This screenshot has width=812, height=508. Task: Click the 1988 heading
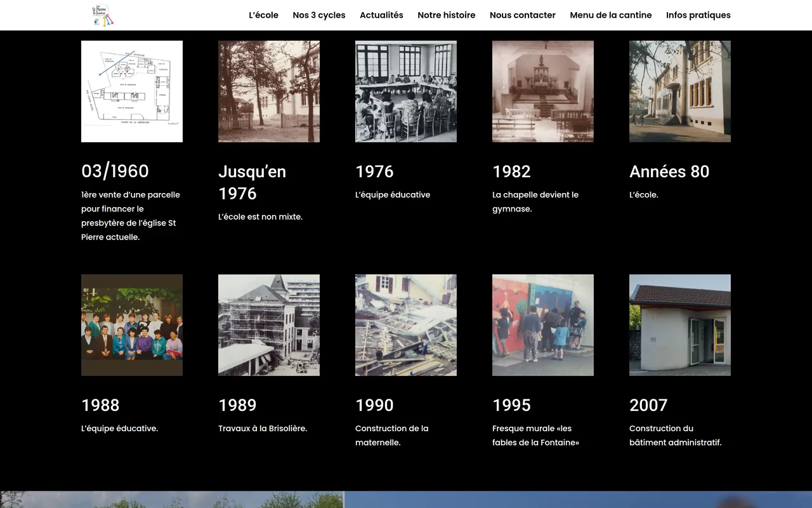(100, 405)
